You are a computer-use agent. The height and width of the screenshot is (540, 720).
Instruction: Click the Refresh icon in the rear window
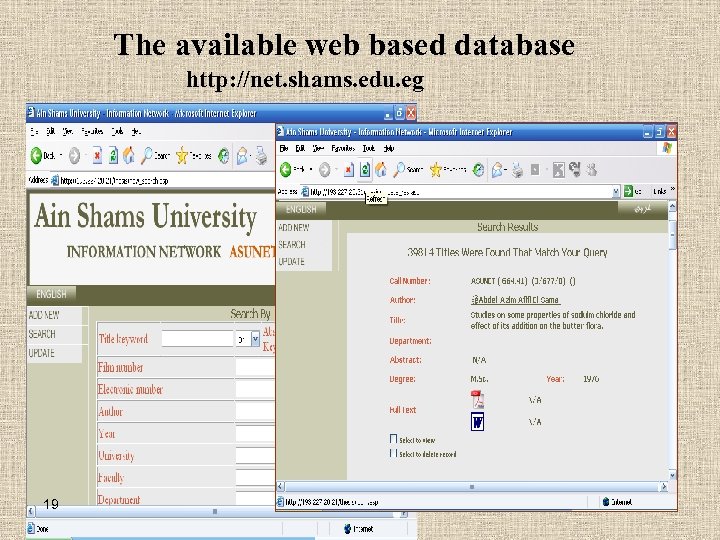pyautogui.click(x=113, y=156)
